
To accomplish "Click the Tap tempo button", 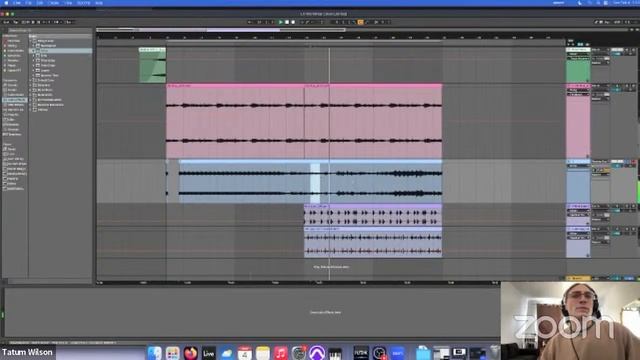I will [x=16, y=22].
